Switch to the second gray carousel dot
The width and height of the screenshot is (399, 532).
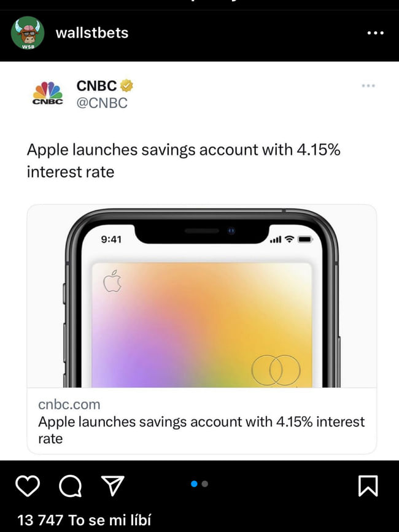pos(205,484)
